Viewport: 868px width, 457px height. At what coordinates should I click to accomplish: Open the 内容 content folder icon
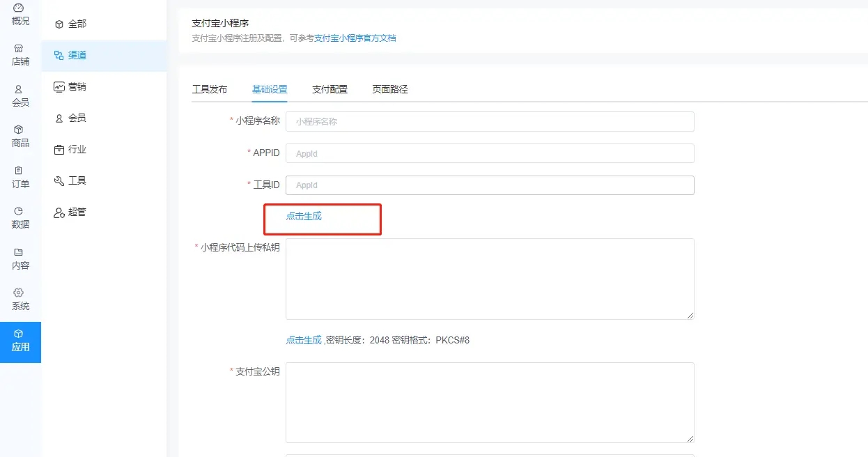point(19,251)
